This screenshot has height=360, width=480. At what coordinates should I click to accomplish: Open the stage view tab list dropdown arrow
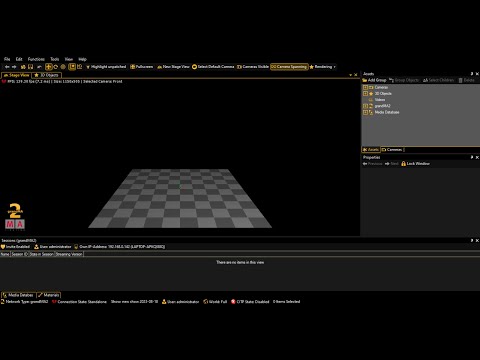coord(350,75)
